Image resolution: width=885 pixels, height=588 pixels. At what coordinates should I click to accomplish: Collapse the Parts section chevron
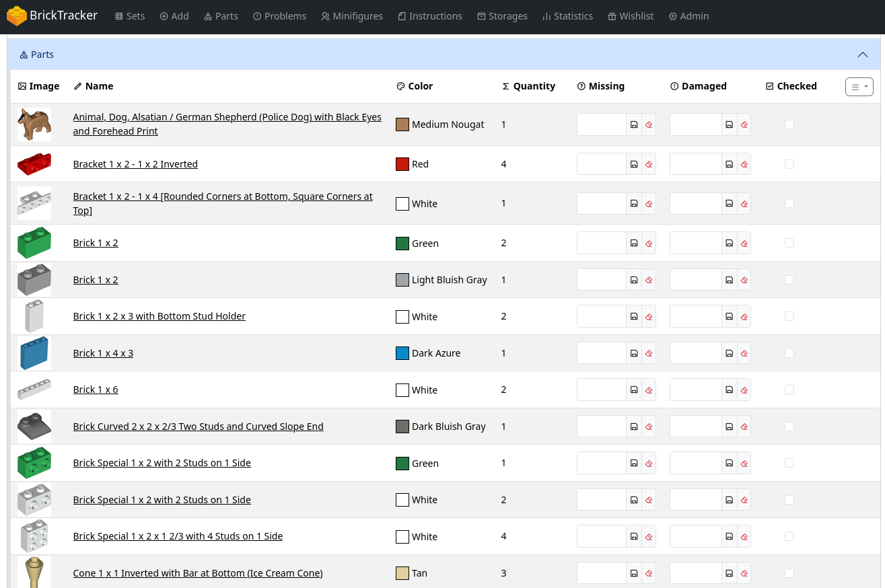862,54
